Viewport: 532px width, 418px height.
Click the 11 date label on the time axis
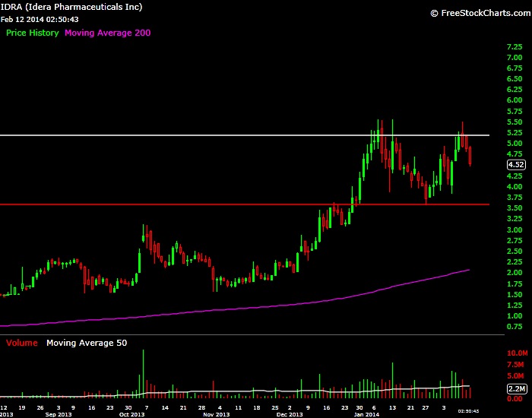point(238,407)
